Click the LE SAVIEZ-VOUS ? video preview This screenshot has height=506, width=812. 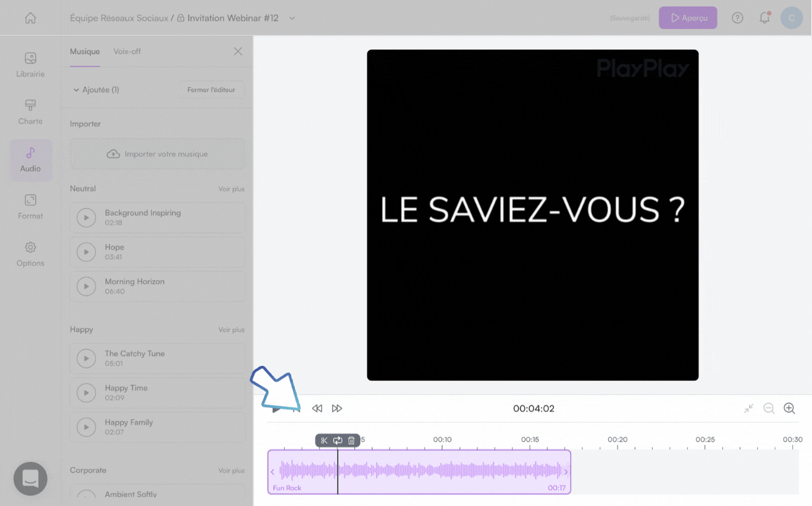pos(533,215)
